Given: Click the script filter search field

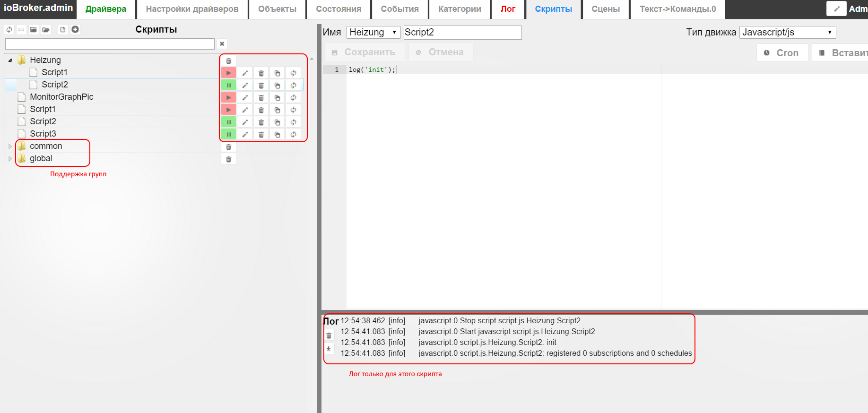Looking at the screenshot, I should coord(110,43).
